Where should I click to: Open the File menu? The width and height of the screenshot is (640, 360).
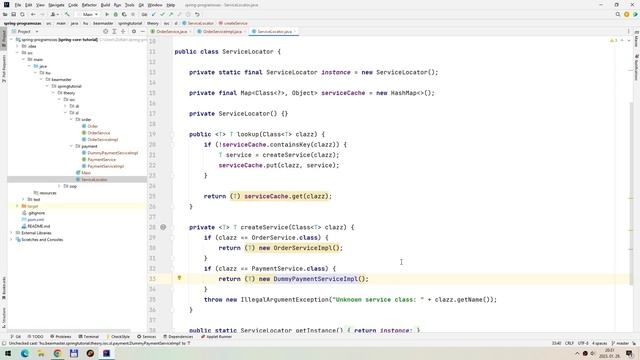[x=18, y=5]
